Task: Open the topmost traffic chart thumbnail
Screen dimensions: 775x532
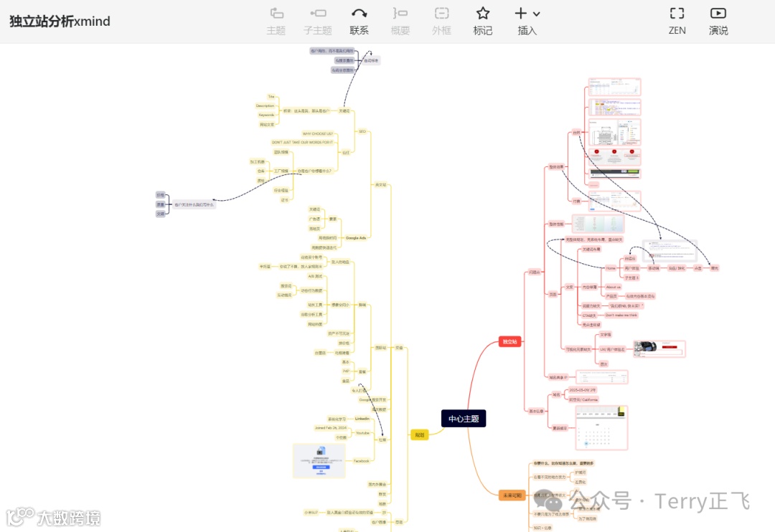Action: (x=615, y=87)
